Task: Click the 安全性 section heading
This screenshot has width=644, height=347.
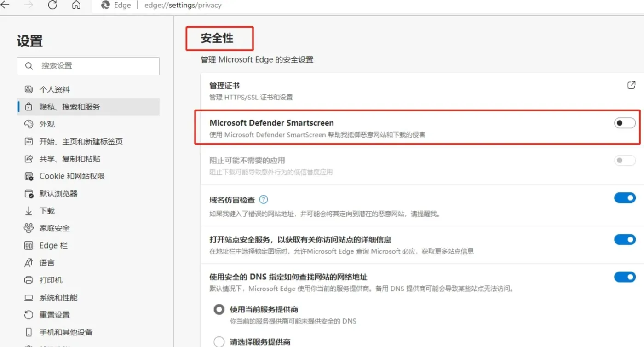Action: (x=217, y=38)
